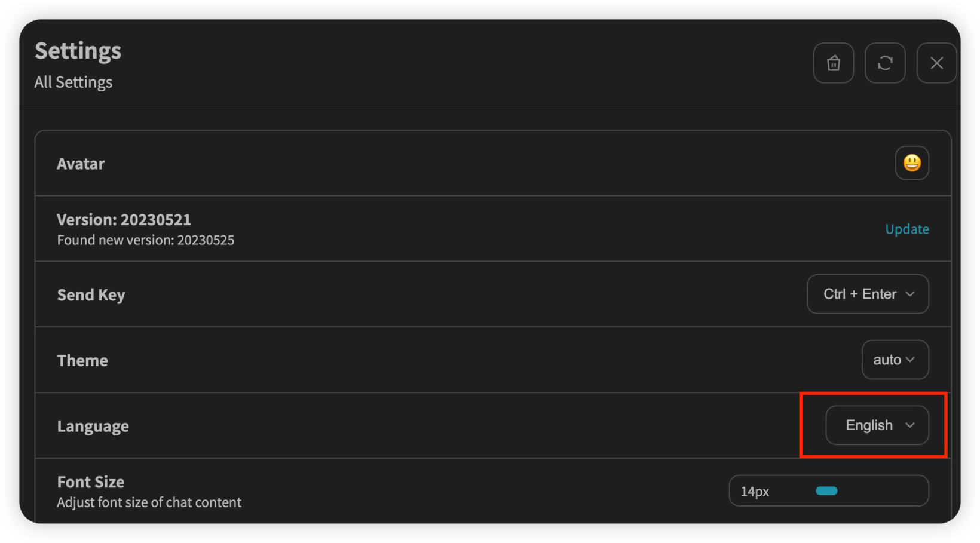This screenshot has width=980, height=543.
Task: Expand the Theme auto dropdown
Action: pos(895,360)
